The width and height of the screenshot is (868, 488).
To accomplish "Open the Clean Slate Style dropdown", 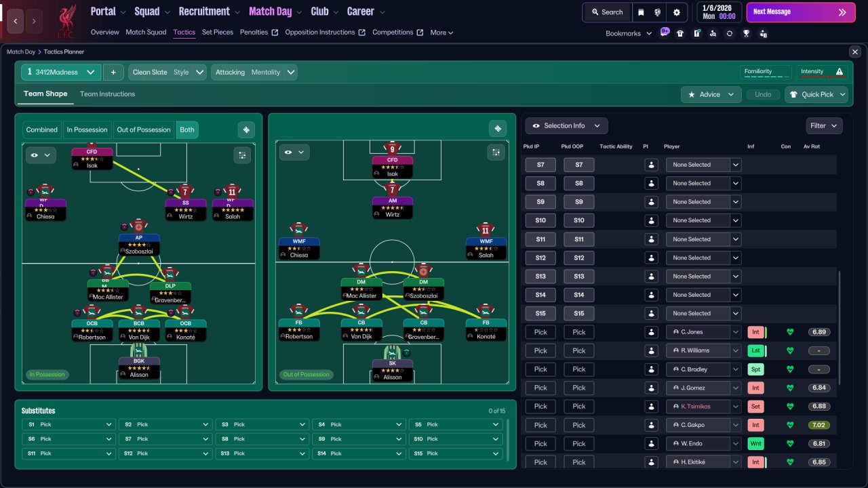I will [167, 73].
